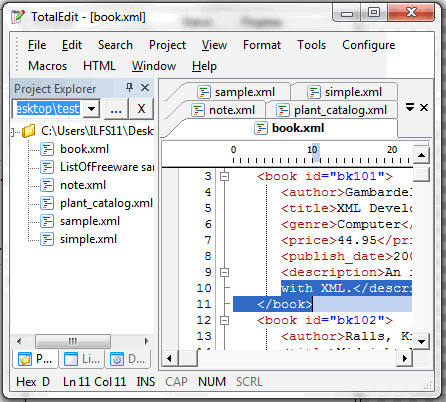The image size is (446, 402).
Task: Click the X button beside browse
Action: pyautogui.click(x=141, y=109)
